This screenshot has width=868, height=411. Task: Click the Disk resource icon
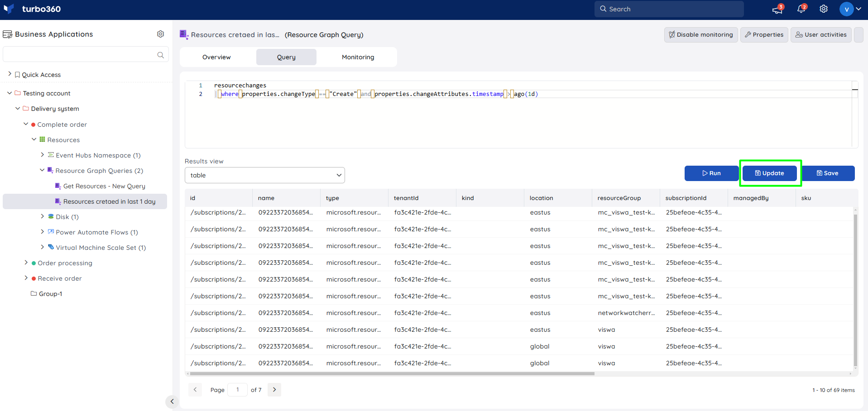coord(51,216)
